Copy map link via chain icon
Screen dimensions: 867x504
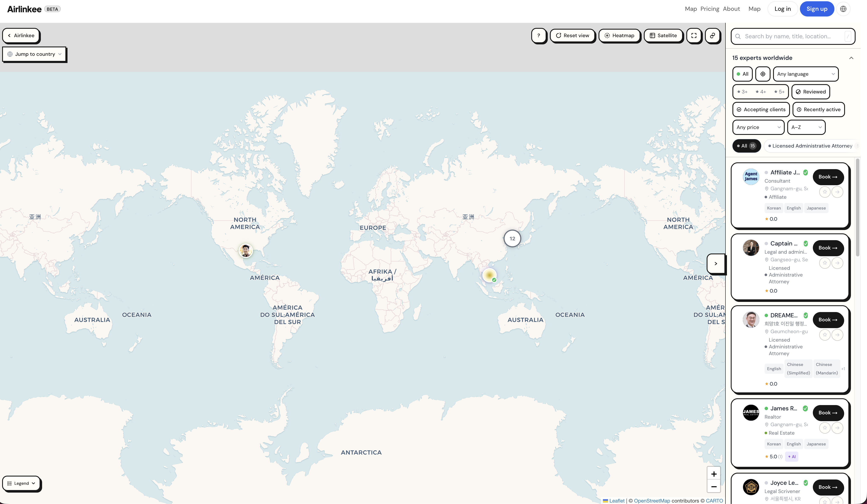712,35
